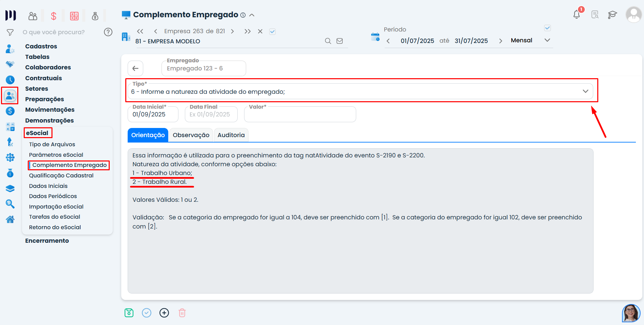Image resolution: width=644 pixels, height=325 pixels.
Task: Click the 'O que você procura?' search box
Action: [x=54, y=32]
